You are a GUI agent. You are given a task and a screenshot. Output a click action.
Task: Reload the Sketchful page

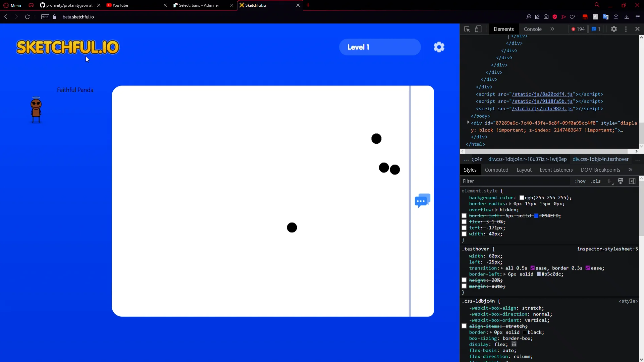click(x=28, y=17)
